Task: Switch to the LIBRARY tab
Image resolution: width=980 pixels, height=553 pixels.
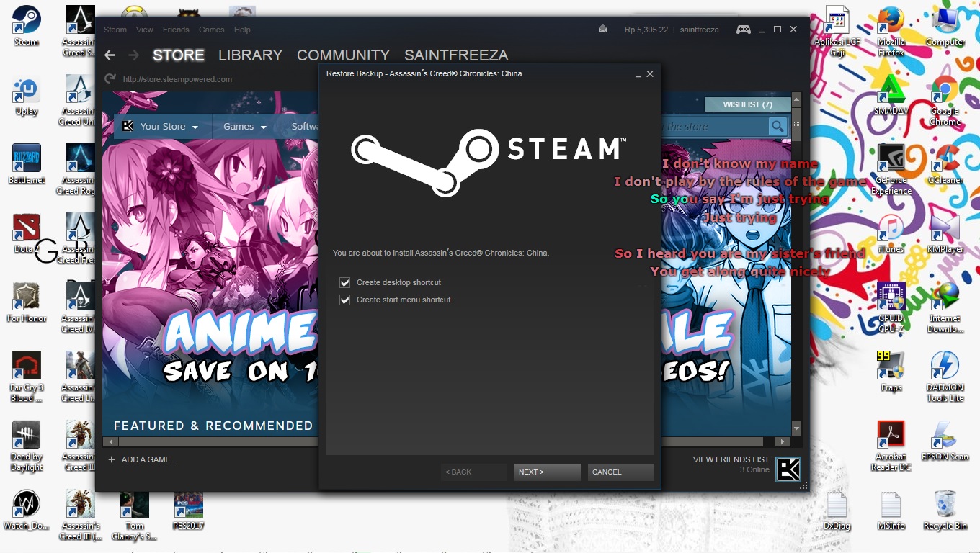Action: [x=250, y=55]
